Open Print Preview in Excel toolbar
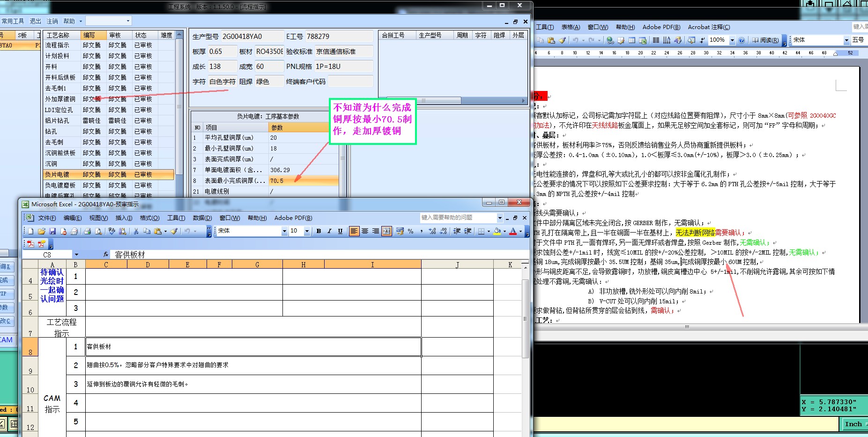The image size is (868, 437). pyautogui.click(x=98, y=231)
